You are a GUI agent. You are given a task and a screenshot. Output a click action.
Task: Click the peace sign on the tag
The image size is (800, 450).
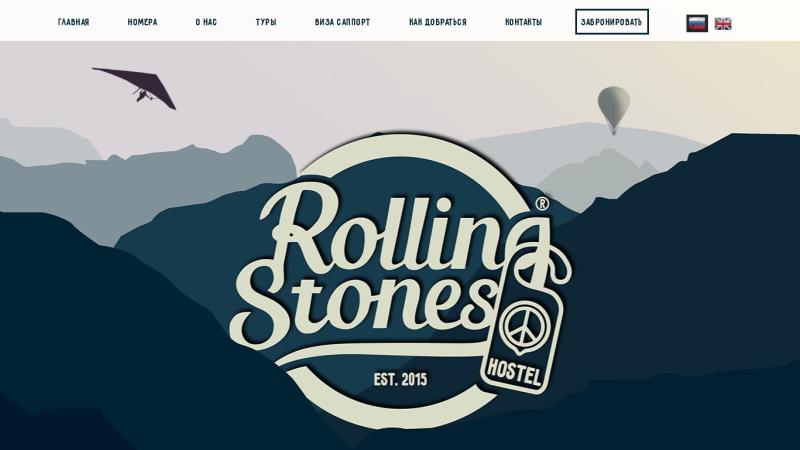(x=521, y=328)
